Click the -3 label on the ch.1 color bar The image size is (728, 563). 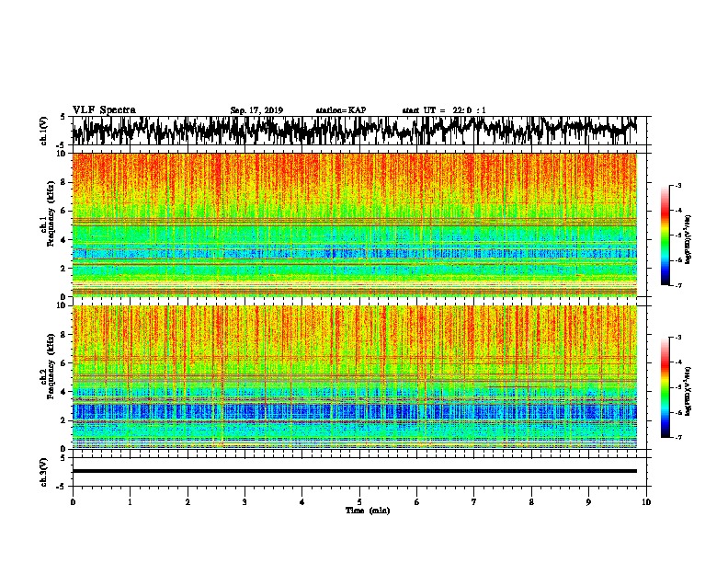pos(677,185)
